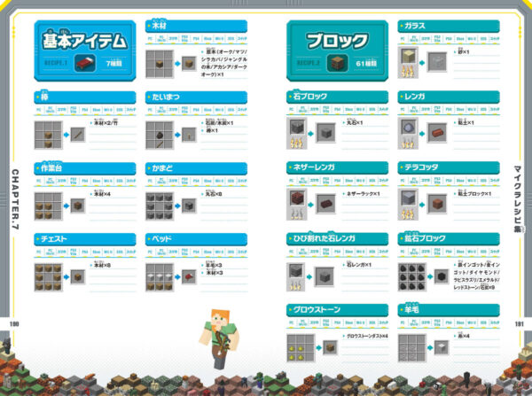
Task: Select the torch result icon under たいまつ
Action: click(189, 135)
